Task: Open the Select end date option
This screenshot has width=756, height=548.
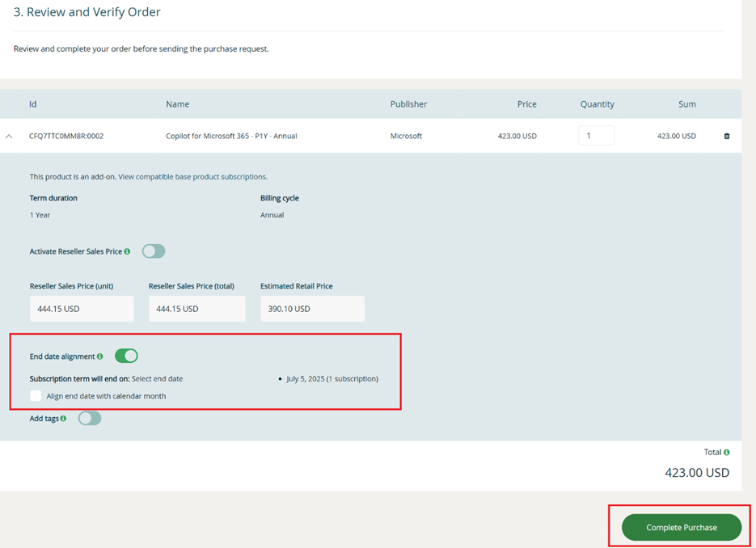Action: coord(157,378)
